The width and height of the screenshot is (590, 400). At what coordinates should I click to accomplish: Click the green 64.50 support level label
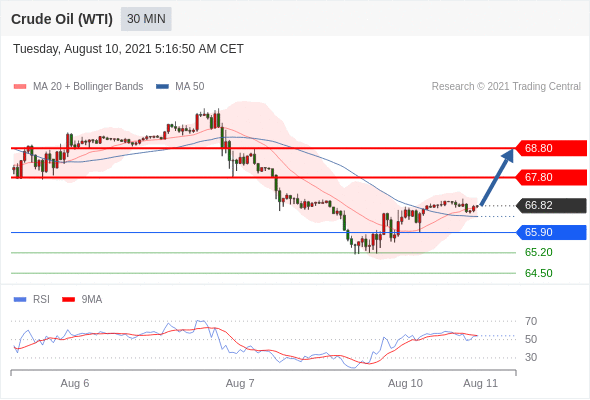click(538, 273)
